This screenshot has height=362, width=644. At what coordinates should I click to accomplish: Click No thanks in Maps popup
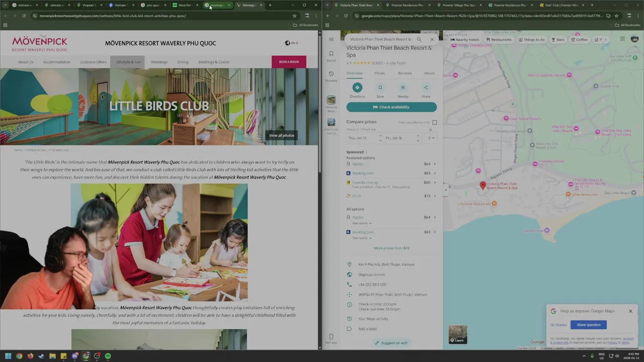coord(558,325)
